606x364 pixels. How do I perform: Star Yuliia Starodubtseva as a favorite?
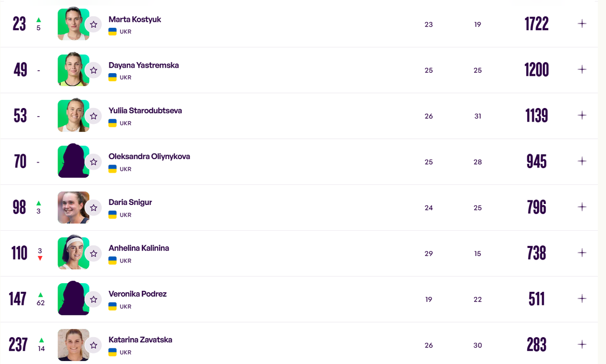click(93, 116)
